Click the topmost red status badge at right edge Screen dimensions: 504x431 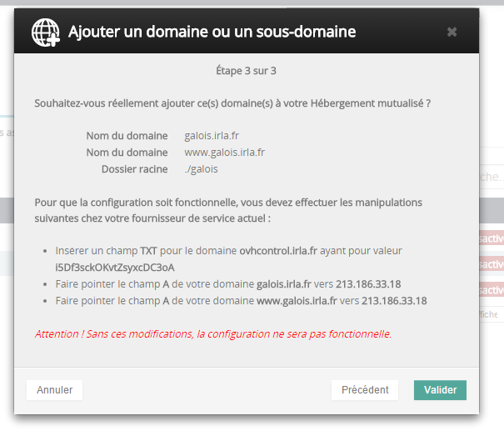pos(492,240)
